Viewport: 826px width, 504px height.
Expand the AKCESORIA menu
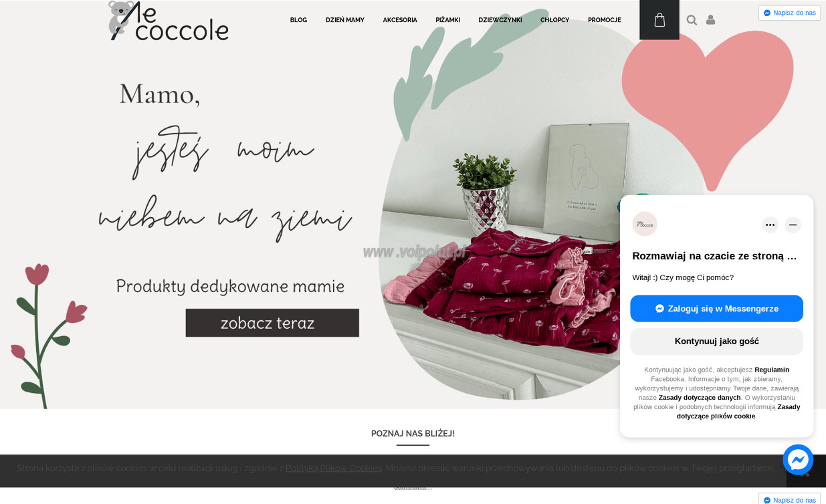(x=400, y=20)
